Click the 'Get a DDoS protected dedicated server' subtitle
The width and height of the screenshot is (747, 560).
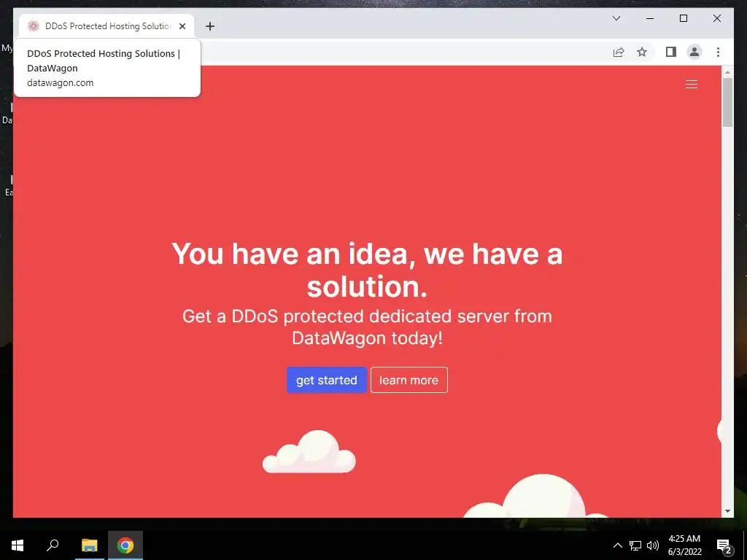point(367,327)
